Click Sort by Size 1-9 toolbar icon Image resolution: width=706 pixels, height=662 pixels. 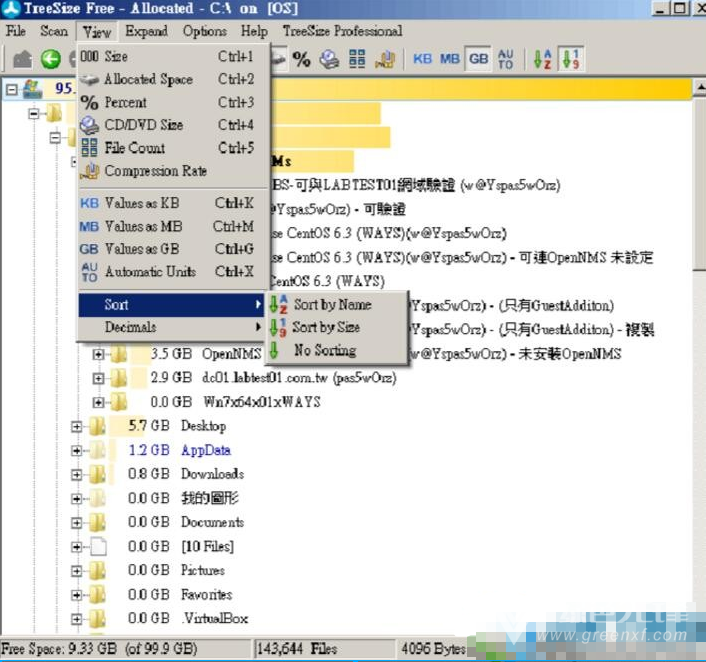point(570,59)
